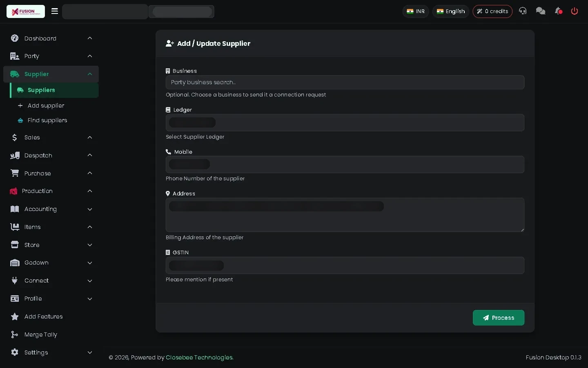Expand the Profile section chevron
The width and height of the screenshot is (588, 368).
point(90,299)
